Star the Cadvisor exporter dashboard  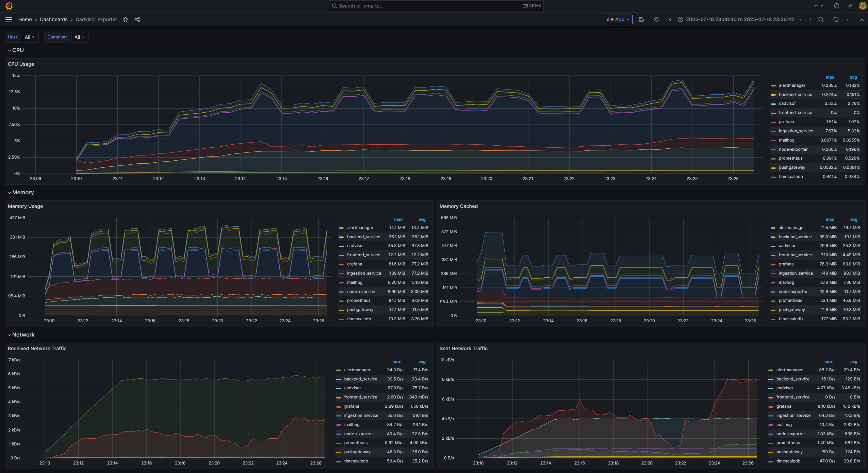coord(126,19)
